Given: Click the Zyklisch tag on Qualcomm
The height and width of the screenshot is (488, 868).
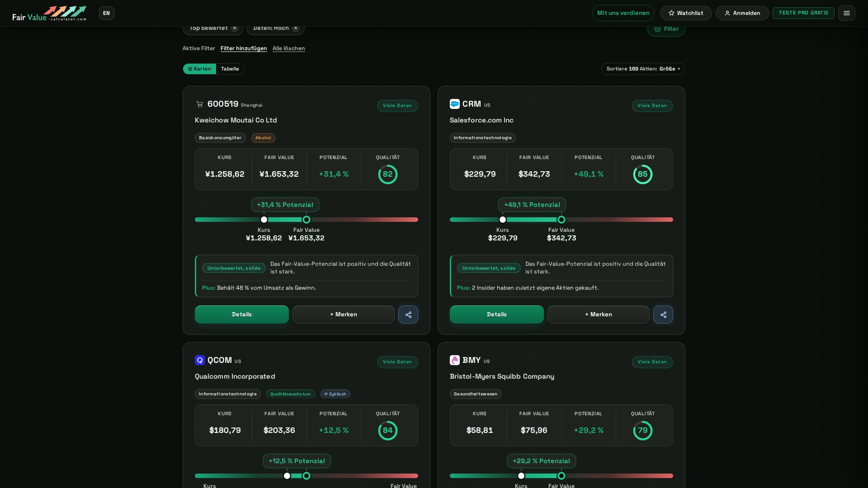Looking at the screenshot, I should tap(335, 394).
